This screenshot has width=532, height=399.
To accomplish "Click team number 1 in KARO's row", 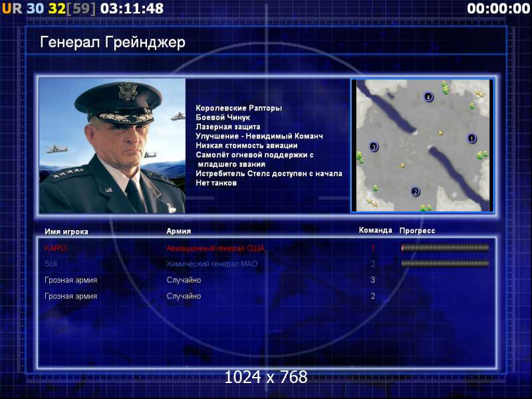I will 373,248.
